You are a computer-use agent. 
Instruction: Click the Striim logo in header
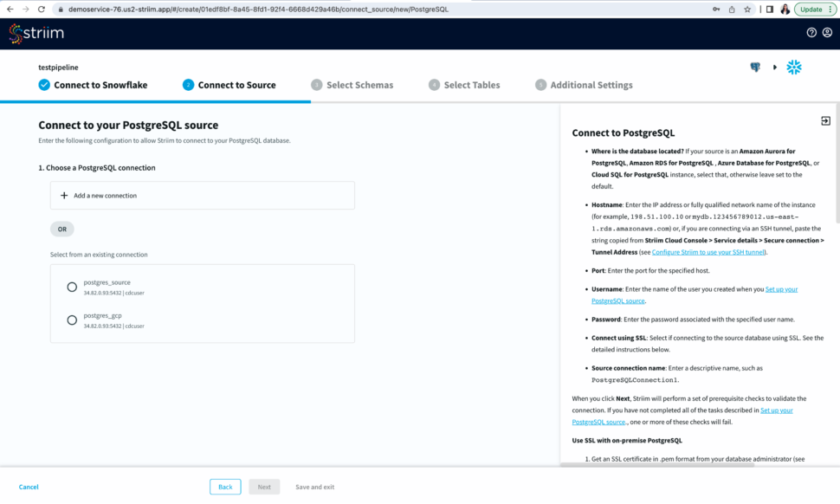[x=36, y=33]
